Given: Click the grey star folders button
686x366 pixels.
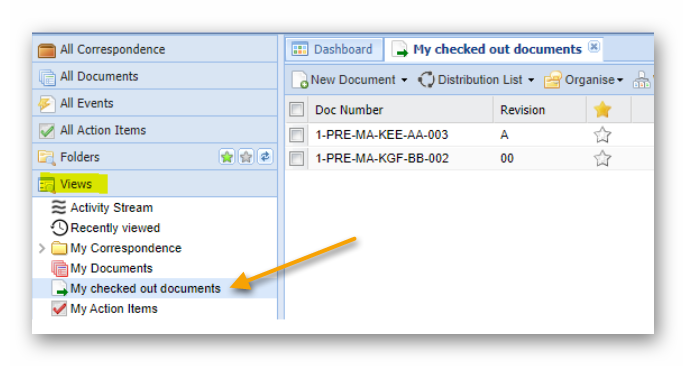Looking at the screenshot, I should [246, 157].
